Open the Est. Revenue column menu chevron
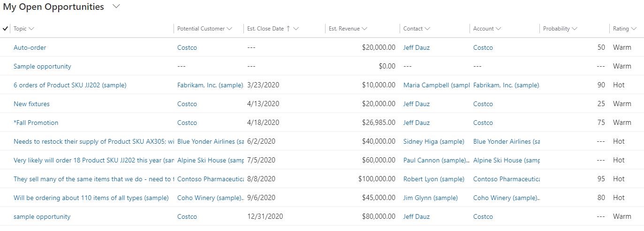Screen dimensions: 644x231 pos(364,29)
